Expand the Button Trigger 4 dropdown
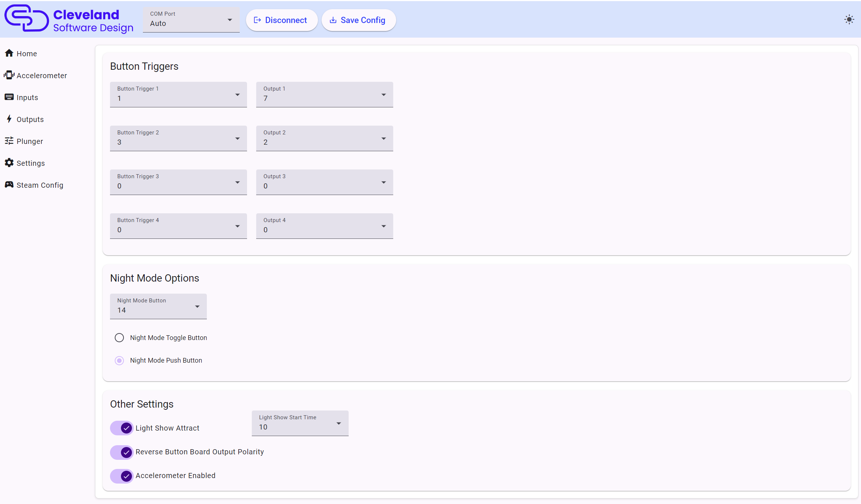The width and height of the screenshot is (861, 504). 178,226
